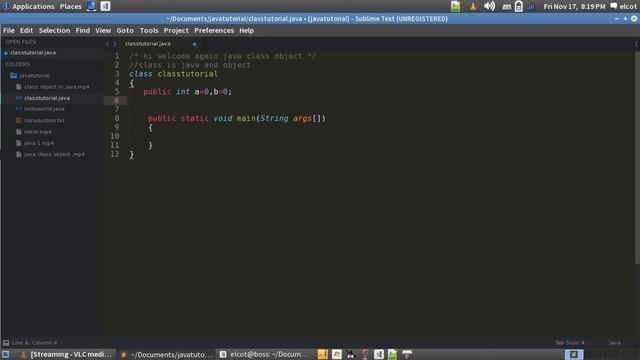The width and height of the screenshot is (640, 360).
Task: Click unsaved-changes dot on classtutorial.java tab
Action: tap(194, 44)
